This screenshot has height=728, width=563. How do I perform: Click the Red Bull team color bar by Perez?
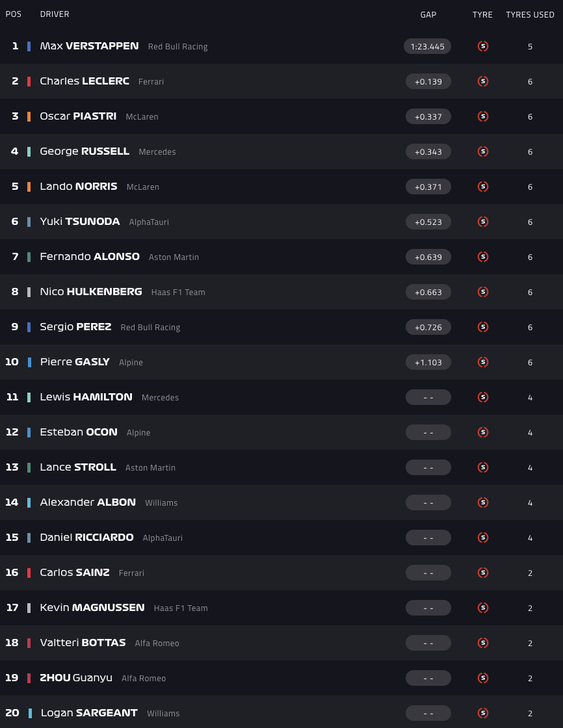pos(29,327)
